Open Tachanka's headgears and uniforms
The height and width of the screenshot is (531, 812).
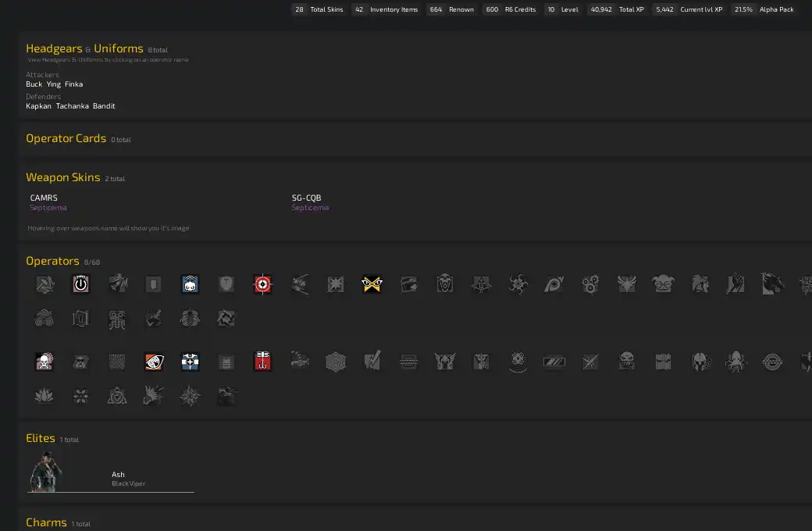click(72, 105)
